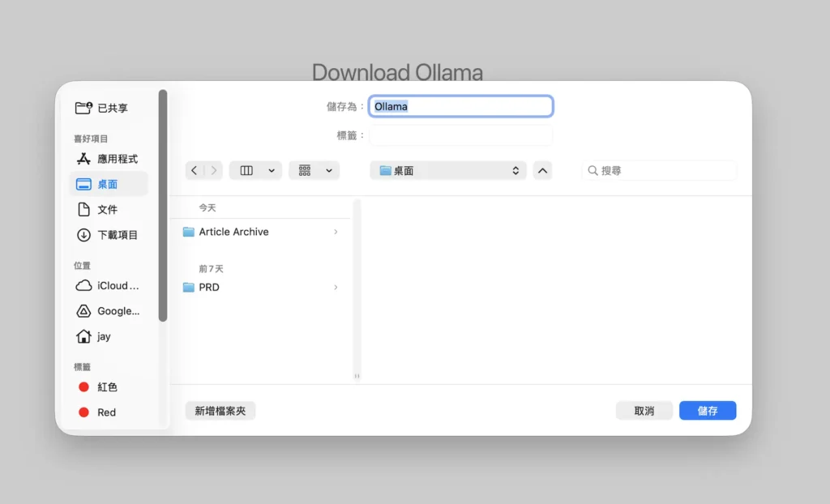Click the 取消 cancel button
This screenshot has height=504, width=830.
click(644, 411)
